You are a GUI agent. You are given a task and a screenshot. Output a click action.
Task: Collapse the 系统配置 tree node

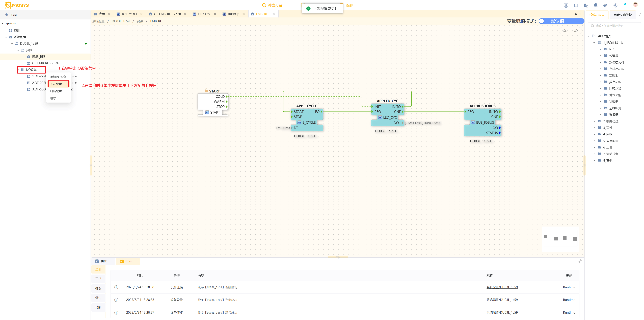click(x=6, y=37)
